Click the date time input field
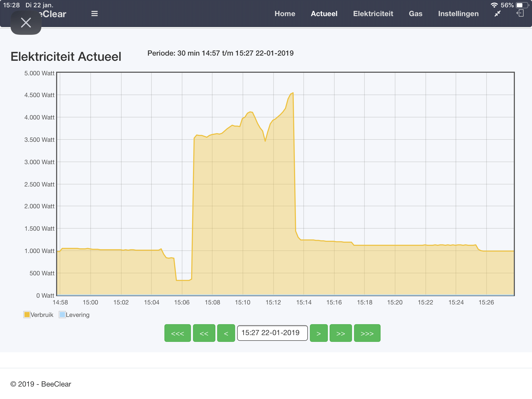This screenshot has height=399, width=532. 272,333
